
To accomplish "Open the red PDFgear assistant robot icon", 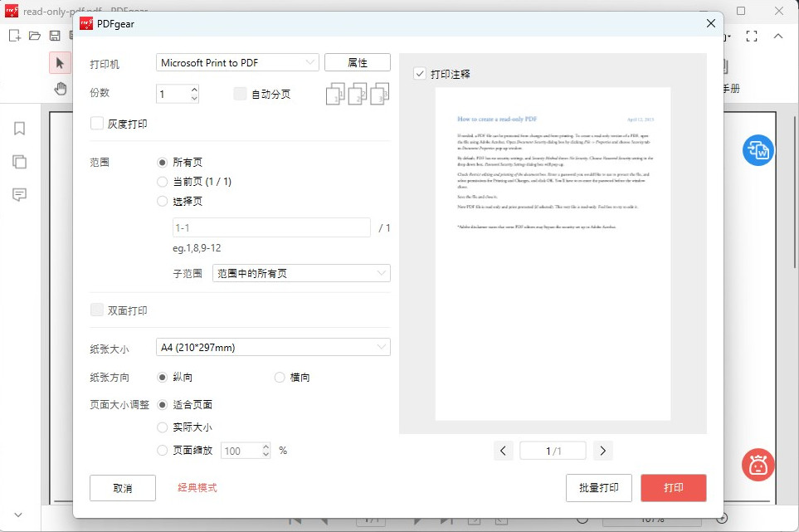I will pos(757,465).
